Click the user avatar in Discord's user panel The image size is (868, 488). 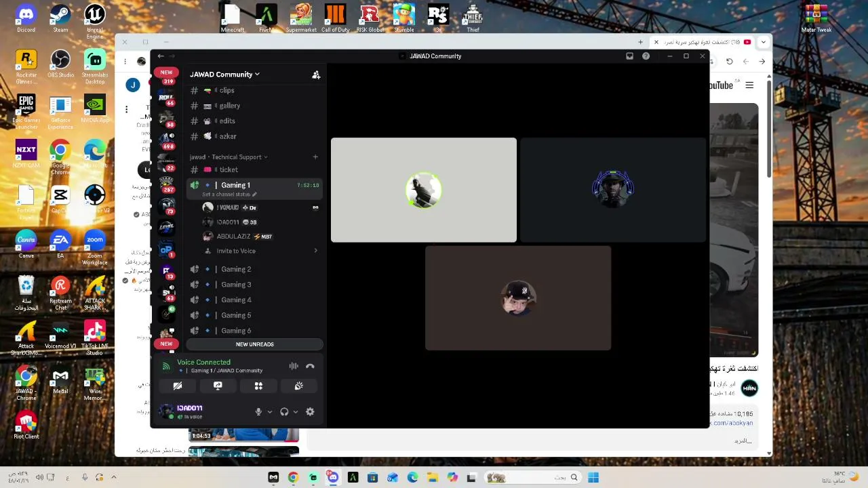click(166, 411)
